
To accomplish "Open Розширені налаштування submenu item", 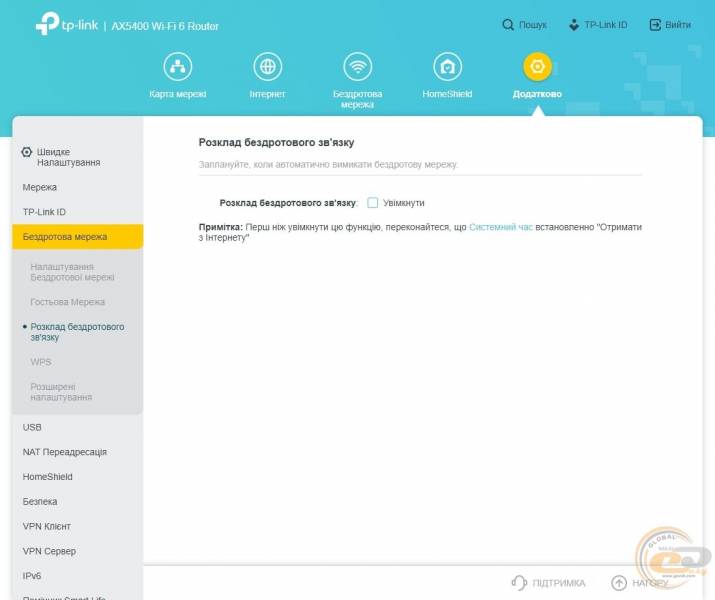I will [x=61, y=392].
